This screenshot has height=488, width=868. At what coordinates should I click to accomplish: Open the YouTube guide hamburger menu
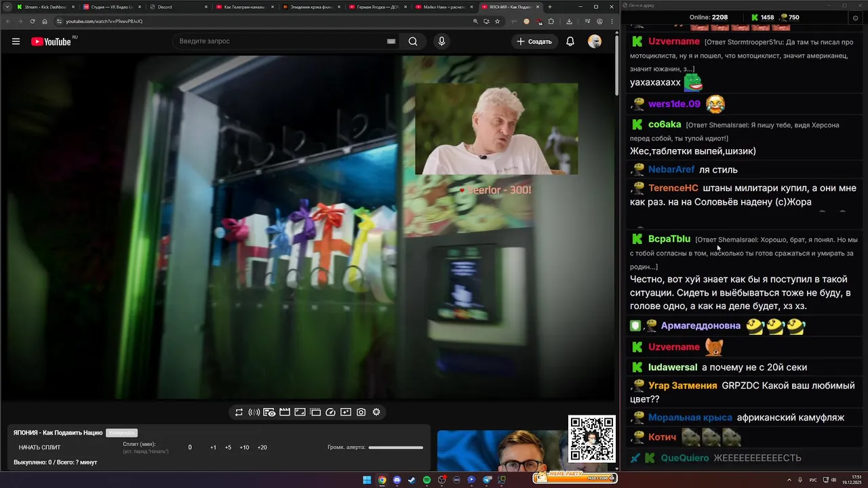[16, 41]
